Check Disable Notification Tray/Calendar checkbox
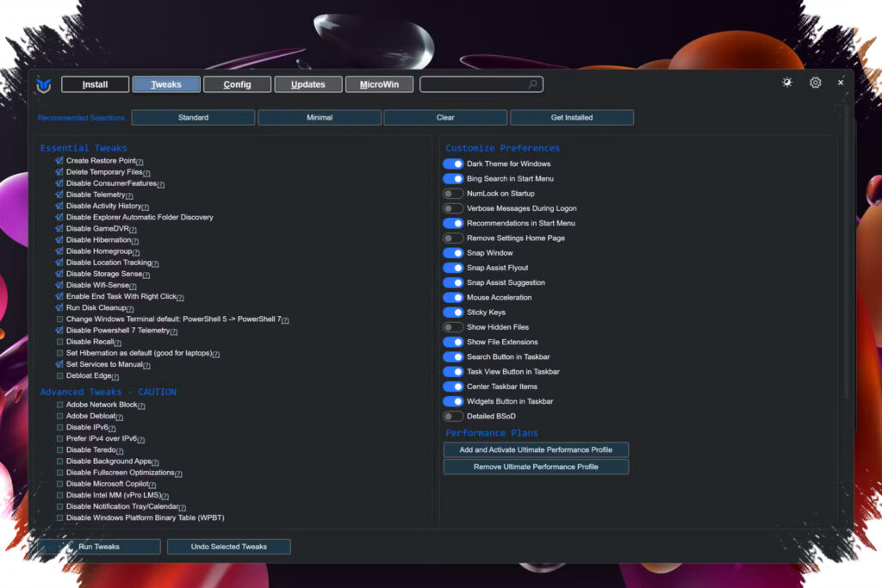The width and height of the screenshot is (882, 588). [x=59, y=506]
